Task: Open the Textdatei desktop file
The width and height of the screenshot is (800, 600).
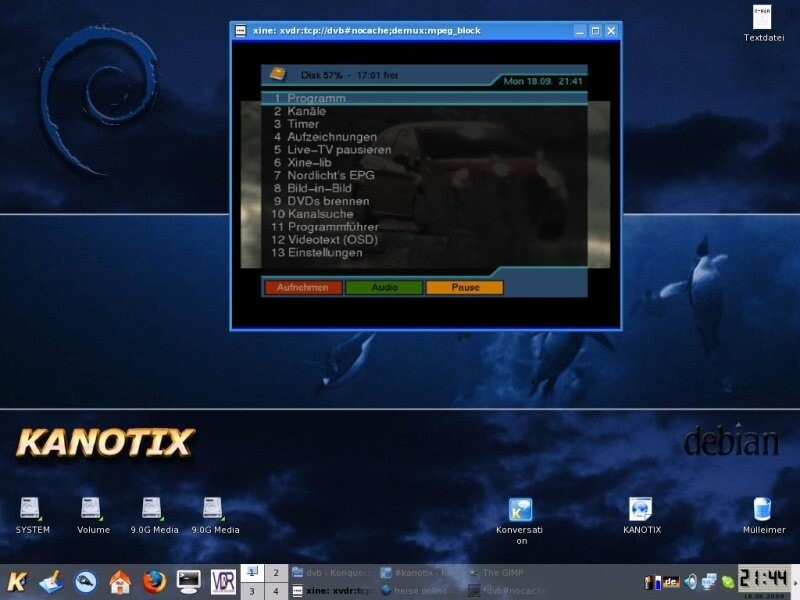Action: tap(763, 18)
